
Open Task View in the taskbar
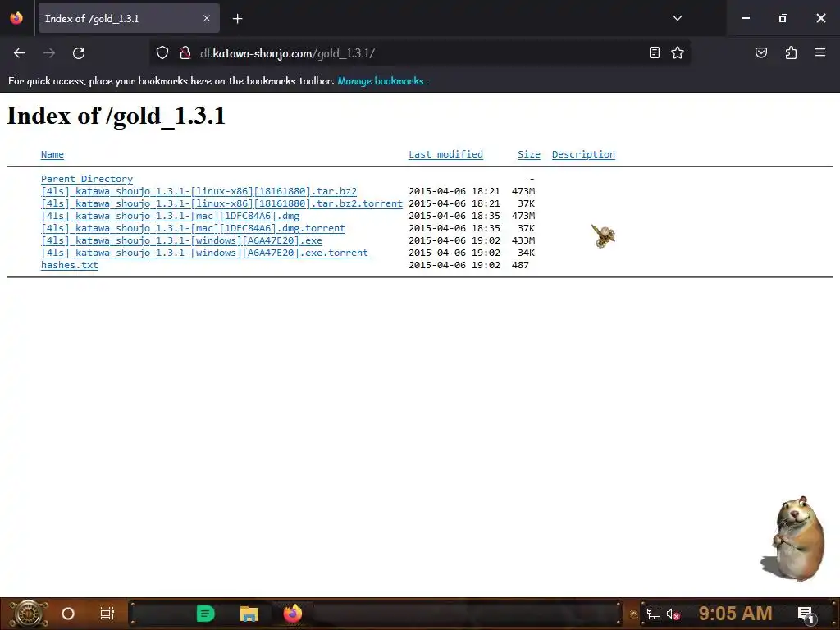click(107, 614)
